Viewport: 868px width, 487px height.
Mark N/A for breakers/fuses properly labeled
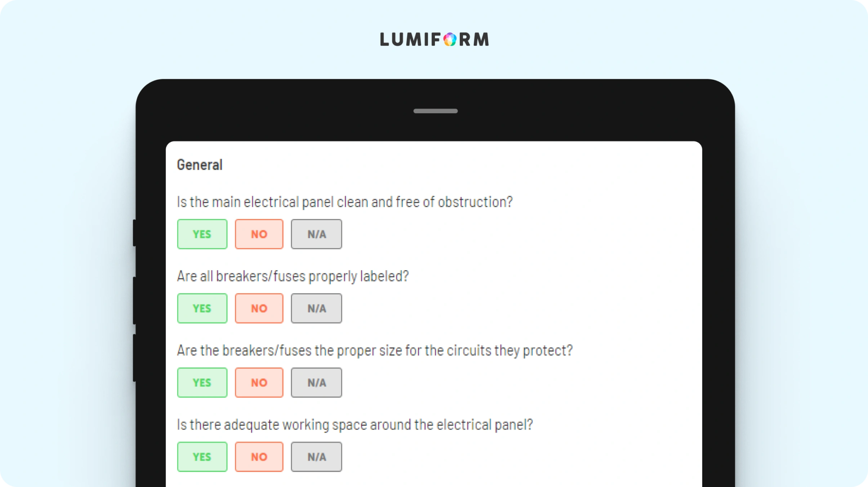tap(316, 308)
